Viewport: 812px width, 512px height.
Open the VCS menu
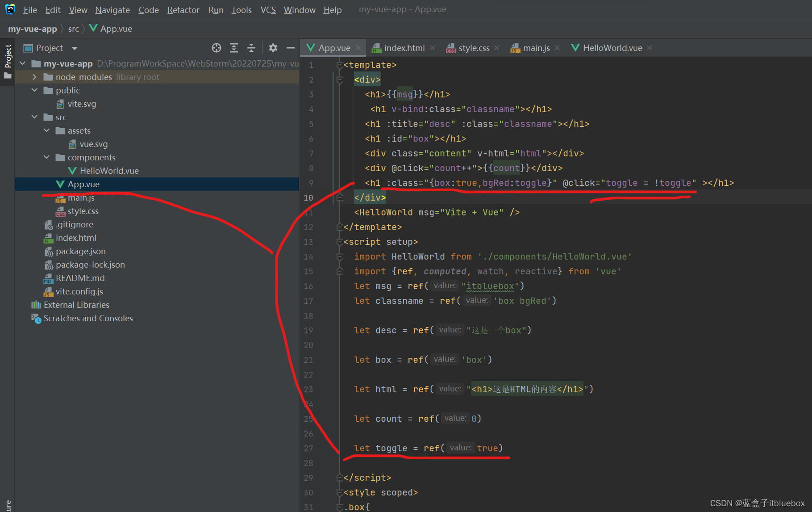268,10
